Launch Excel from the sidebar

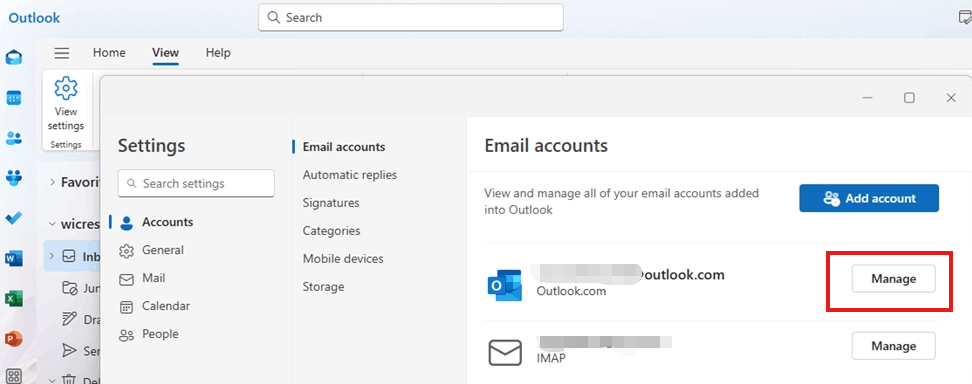click(14, 298)
